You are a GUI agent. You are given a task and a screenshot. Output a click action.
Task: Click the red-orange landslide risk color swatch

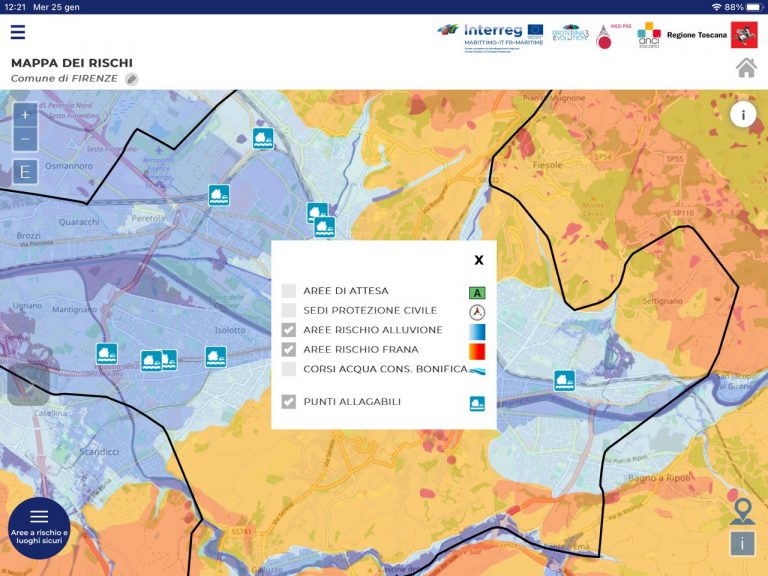(478, 350)
